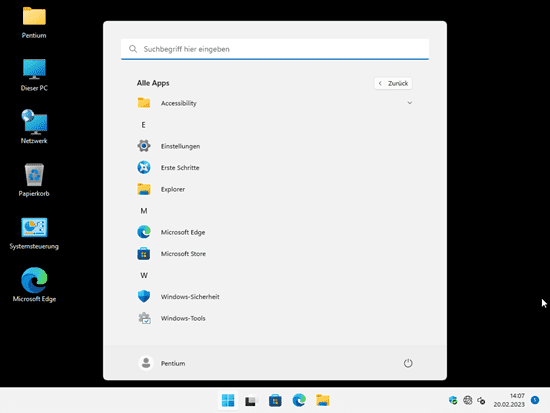Open Task View from the taskbar
550x413 pixels.
251,400
